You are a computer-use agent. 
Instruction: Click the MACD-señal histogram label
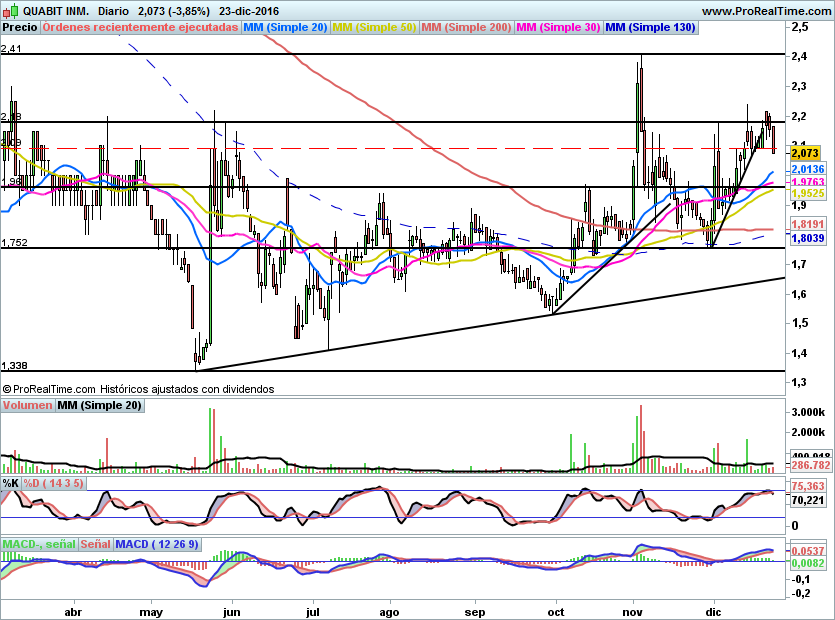click(38, 544)
